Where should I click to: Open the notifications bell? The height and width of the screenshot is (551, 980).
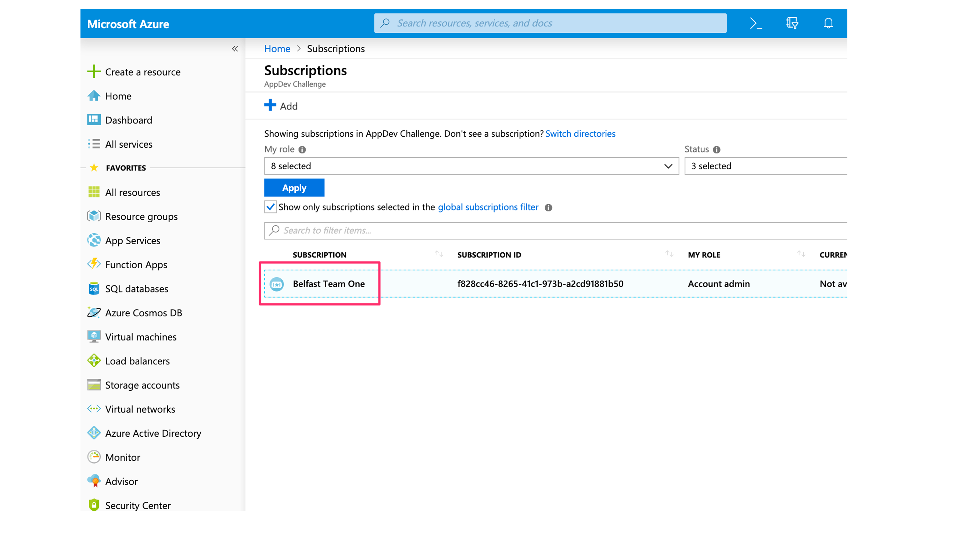828,24
